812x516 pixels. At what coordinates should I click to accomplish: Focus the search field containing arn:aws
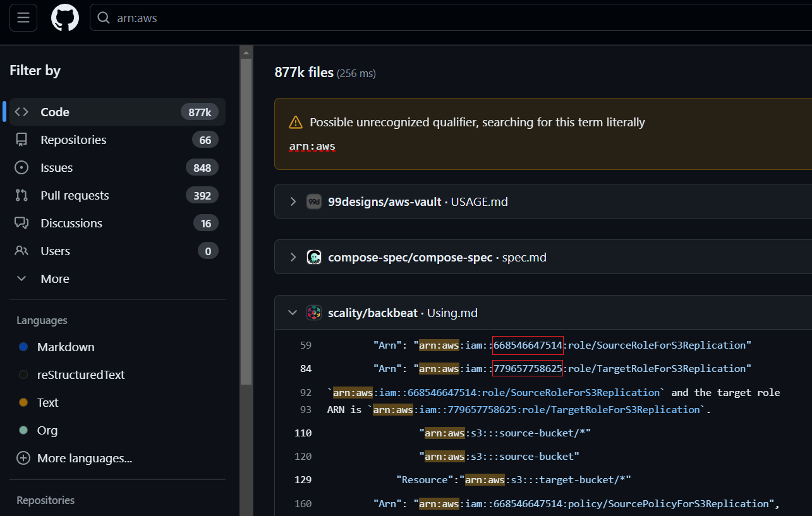point(451,18)
